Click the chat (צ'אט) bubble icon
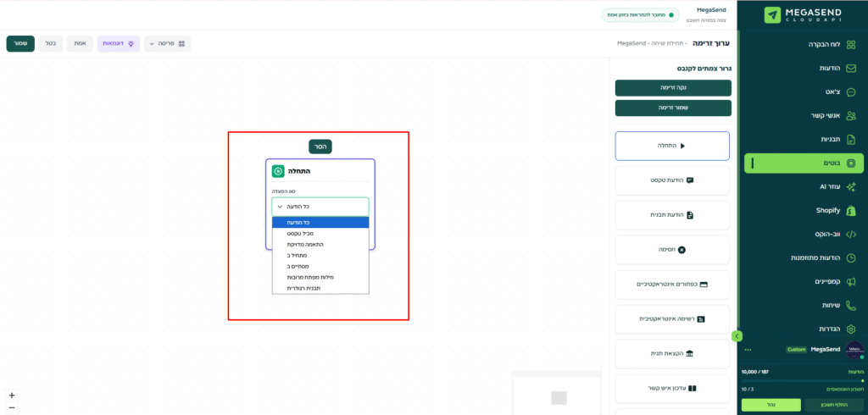Image resolution: width=868 pixels, height=415 pixels. 851,92
